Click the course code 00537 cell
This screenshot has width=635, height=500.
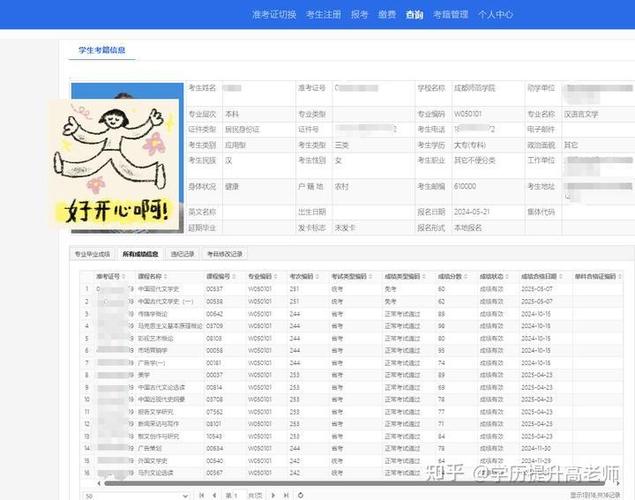click(214, 289)
